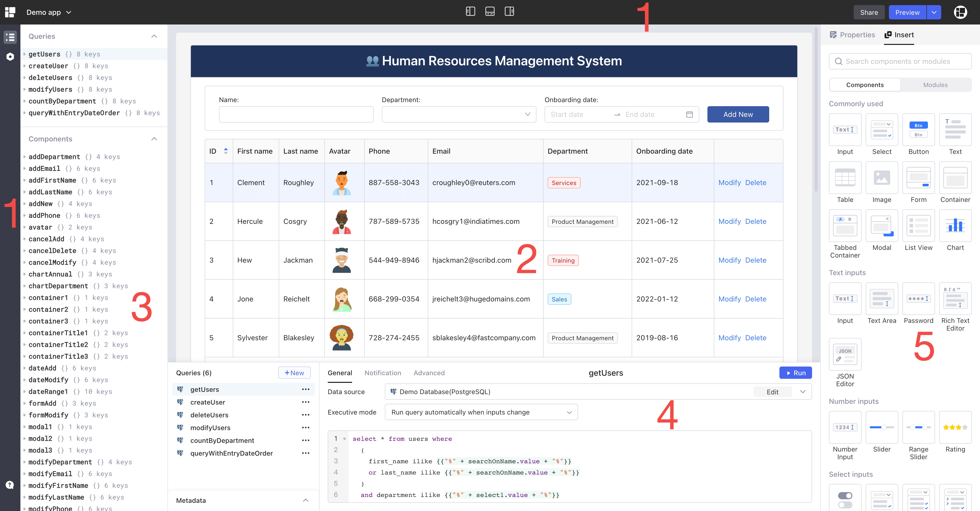Toggle the right panel layout icon

(x=509, y=12)
